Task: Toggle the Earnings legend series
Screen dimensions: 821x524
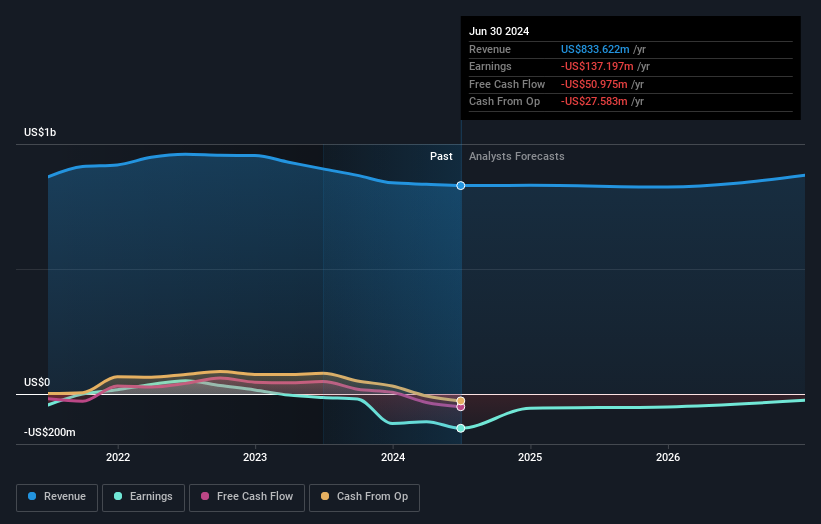Action: click(143, 497)
